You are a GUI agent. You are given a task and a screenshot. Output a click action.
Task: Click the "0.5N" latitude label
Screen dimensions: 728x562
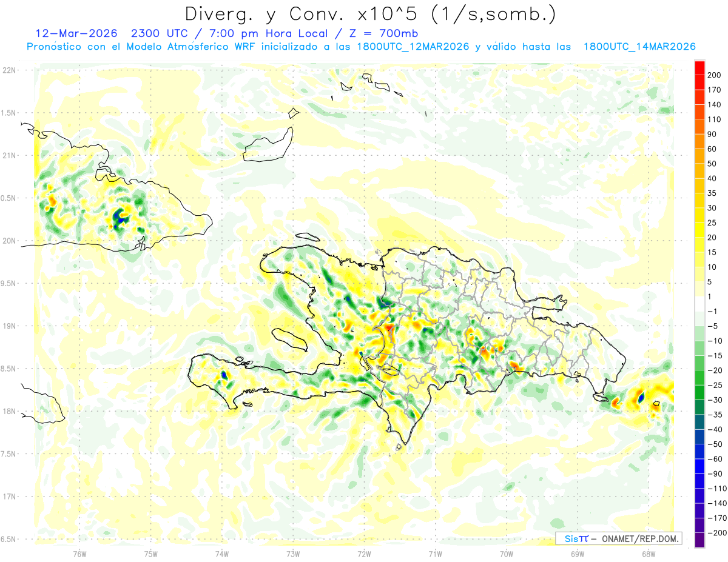click(x=8, y=198)
